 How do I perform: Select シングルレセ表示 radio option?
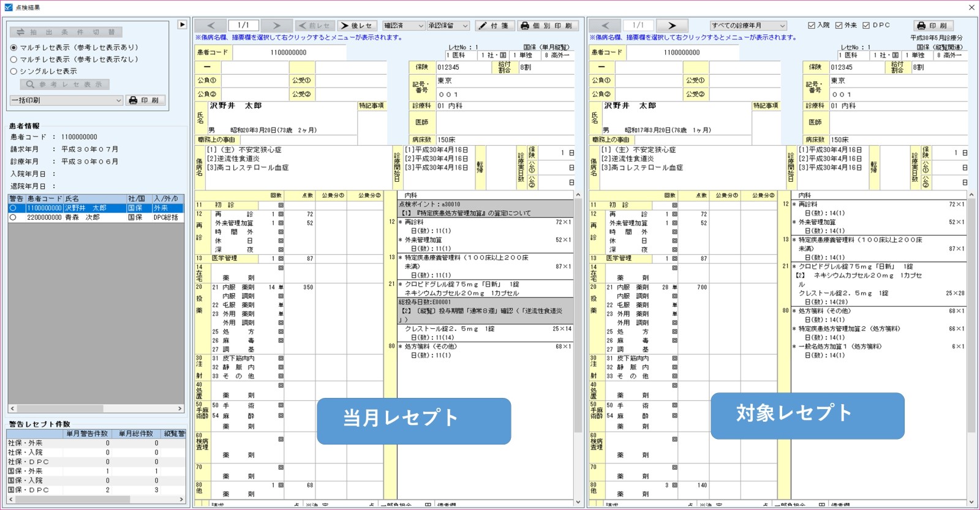click(x=13, y=72)
